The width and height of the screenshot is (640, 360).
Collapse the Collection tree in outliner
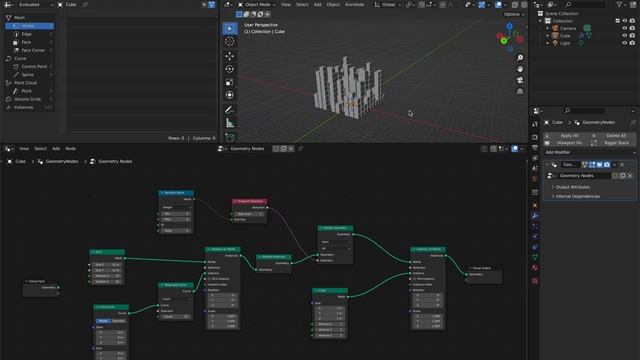pyautogui.click(x=541, y=21)
